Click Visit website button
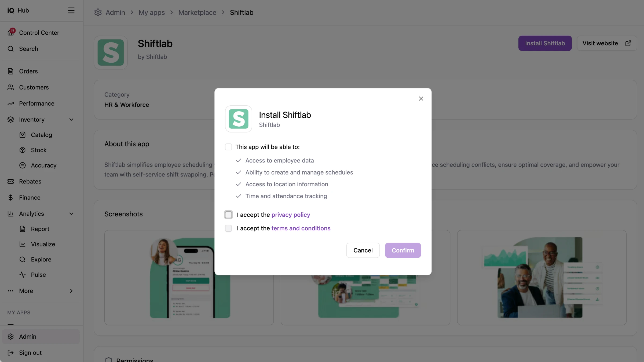 (607, 43)
